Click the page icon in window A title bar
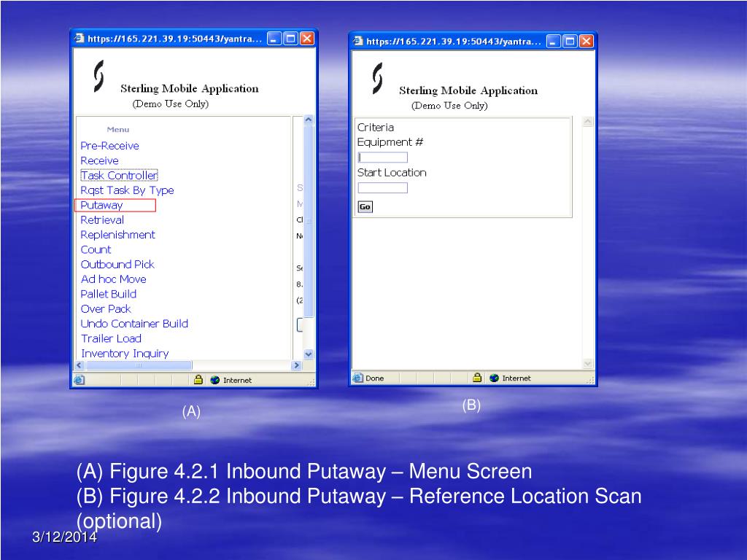The image size is (747, 560). 80,39
